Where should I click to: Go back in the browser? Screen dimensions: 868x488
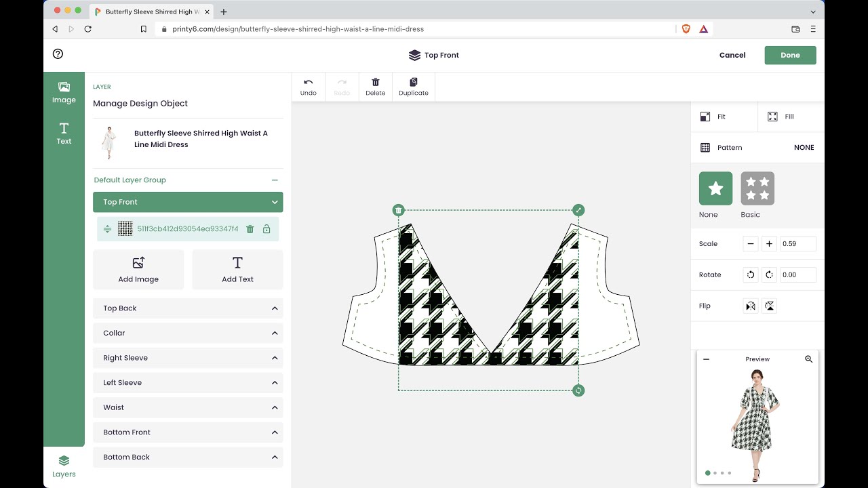pos(55,29)
